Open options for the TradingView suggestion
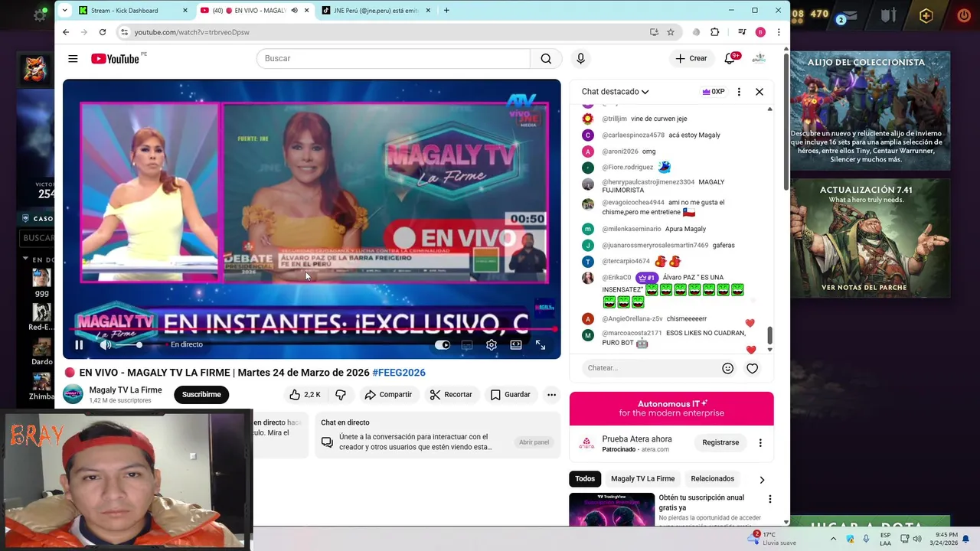The height and width of the screenshot is (551, 980). pos(769,499)
